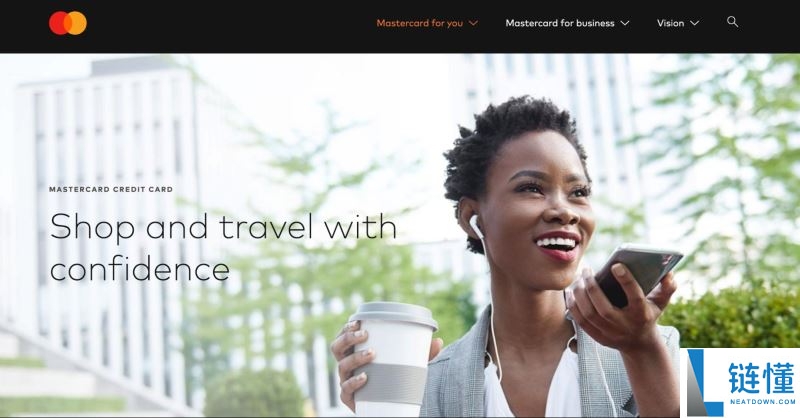Viewport: 800px width, 418px height.
Task: Click the white earbud in the woman's ear
Action: [x=476, y=227]
